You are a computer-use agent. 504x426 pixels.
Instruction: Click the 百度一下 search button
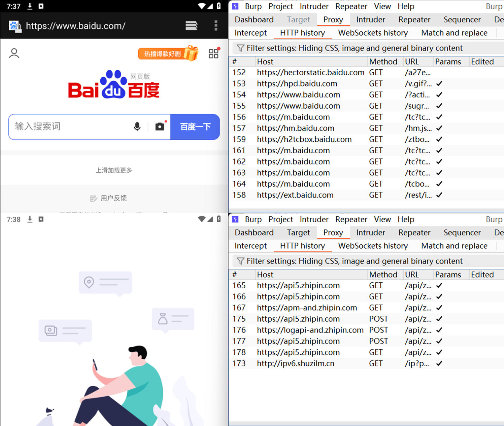click(195, 127)
